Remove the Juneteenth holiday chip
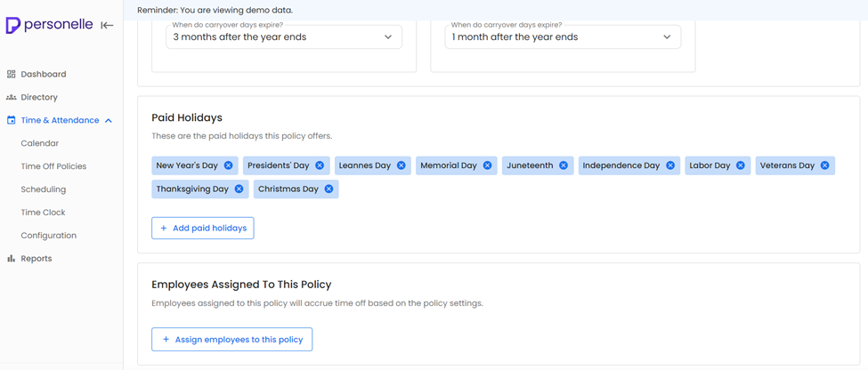Image resolution: width=868 pixels, height=370 pixels. (x=564, y=165)
